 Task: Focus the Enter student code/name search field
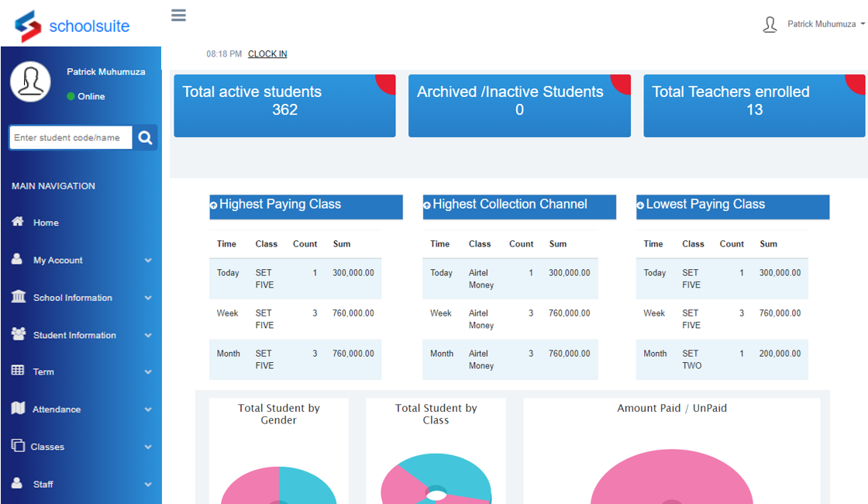pos(71,138)
